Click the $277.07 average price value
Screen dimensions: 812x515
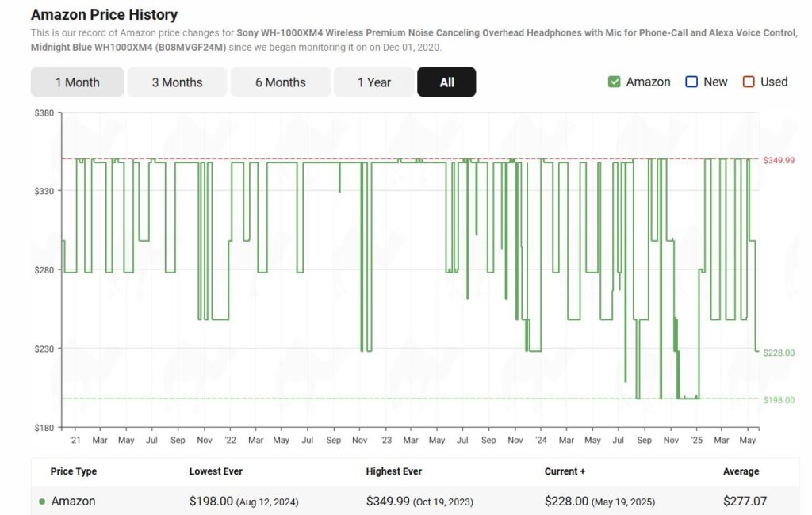(x=745, y=502)
